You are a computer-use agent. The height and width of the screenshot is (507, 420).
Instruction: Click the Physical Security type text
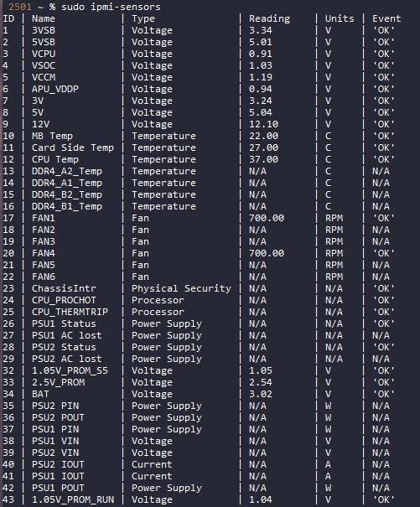point(181,288)
